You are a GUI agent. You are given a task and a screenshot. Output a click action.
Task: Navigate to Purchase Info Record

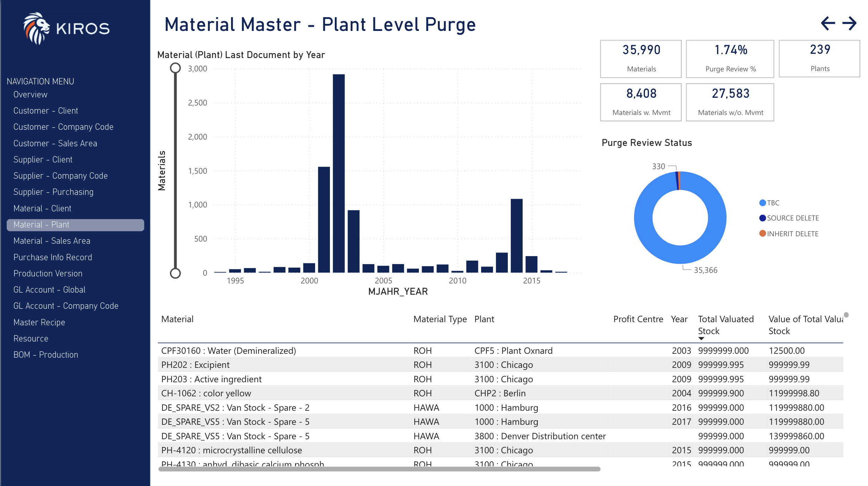tap(53, 257)
